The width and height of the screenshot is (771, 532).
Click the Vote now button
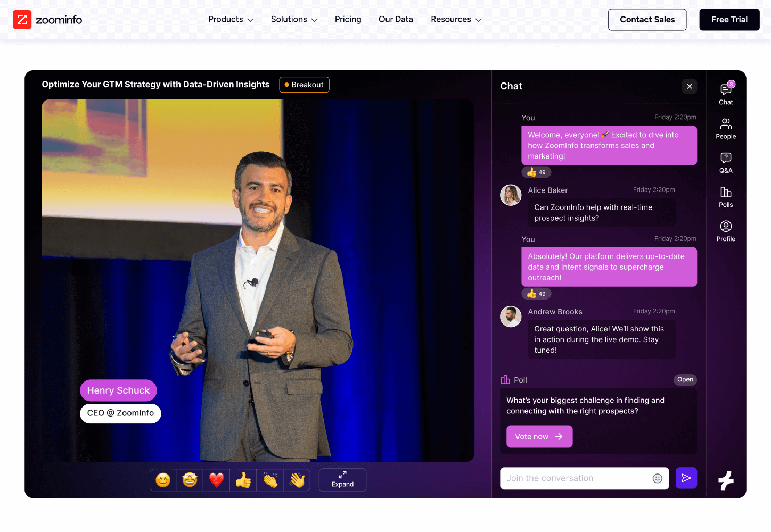pyautogui.click(x=539, y=436)
